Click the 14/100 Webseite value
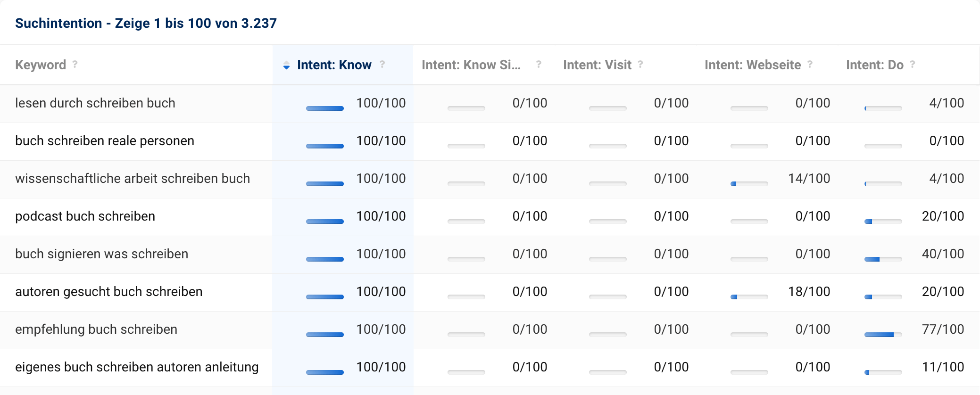 [x=809, y=179]
